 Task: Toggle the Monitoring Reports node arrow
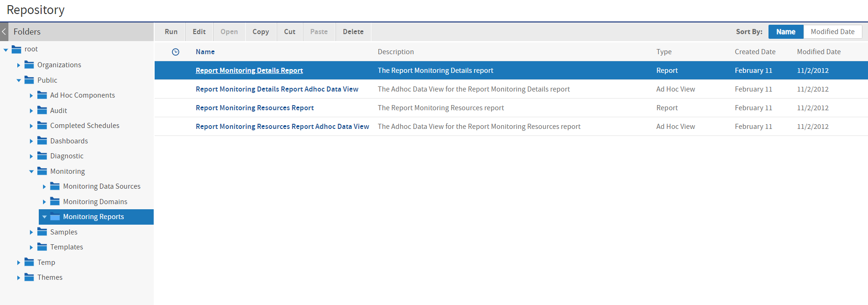point(44,217)
